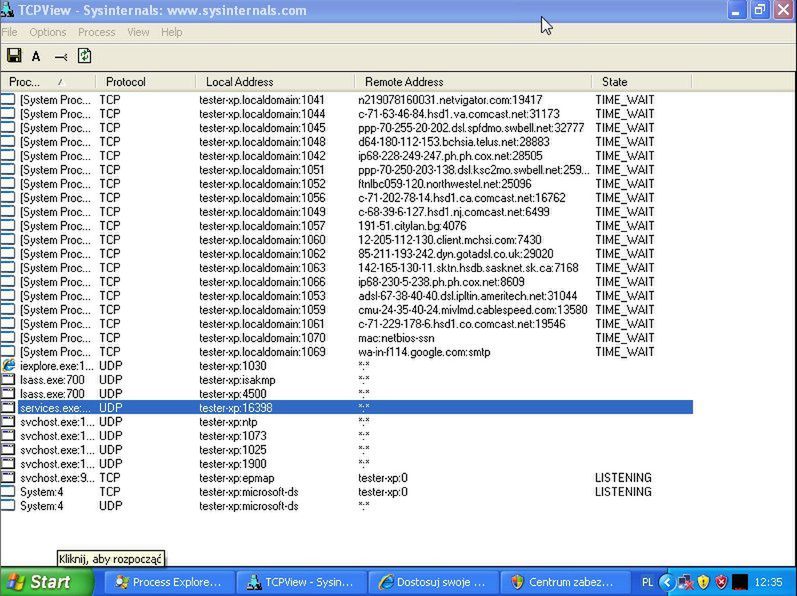Click the icon of the google.com:smtp connection row
The image size is (797, 596).
coord(8,352)
